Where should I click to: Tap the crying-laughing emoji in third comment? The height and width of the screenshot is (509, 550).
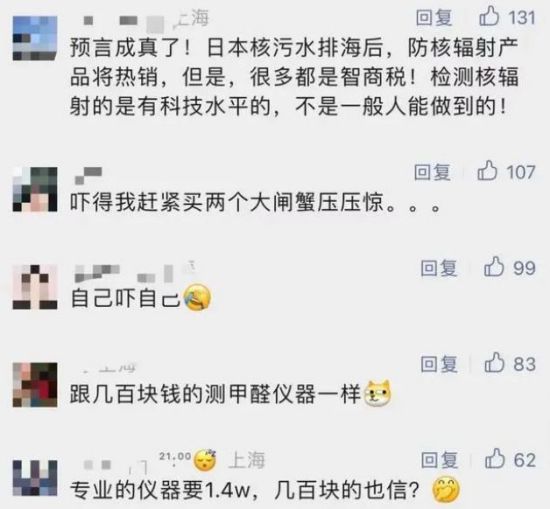197,298
